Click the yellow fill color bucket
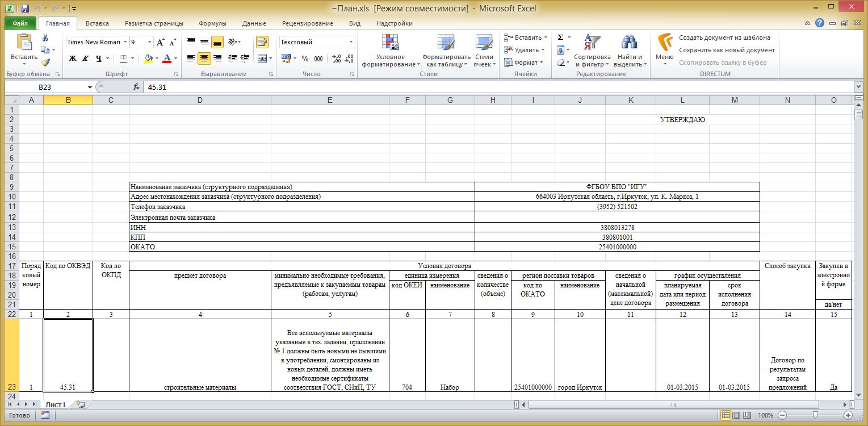868x426 pixels. pos(148,59)
